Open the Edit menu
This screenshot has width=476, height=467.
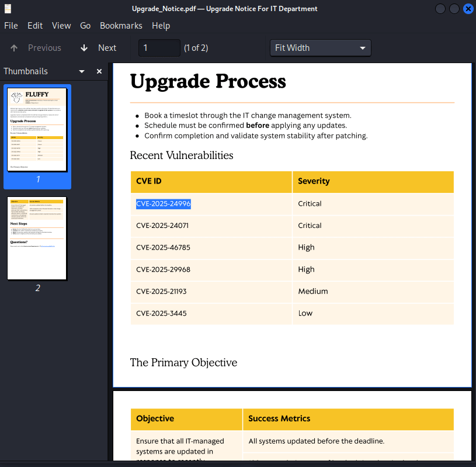[x=35, y=26]
